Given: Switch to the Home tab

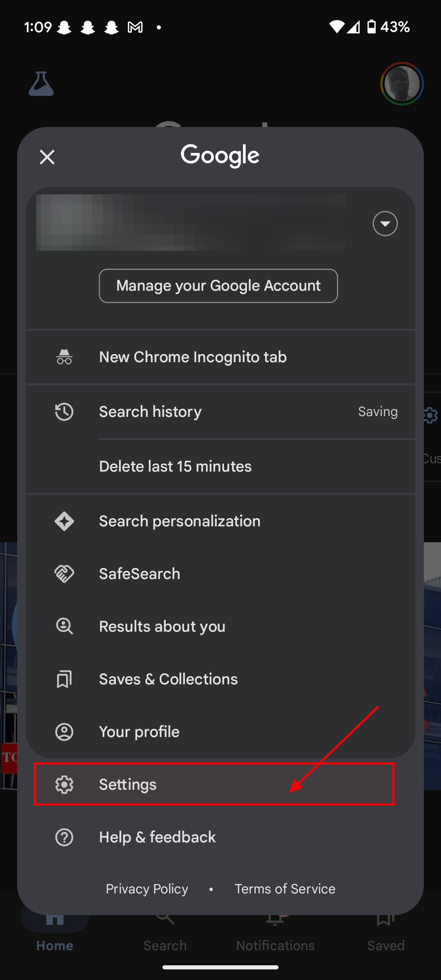Looking at the screenshot, I should (x=55, y=939).
